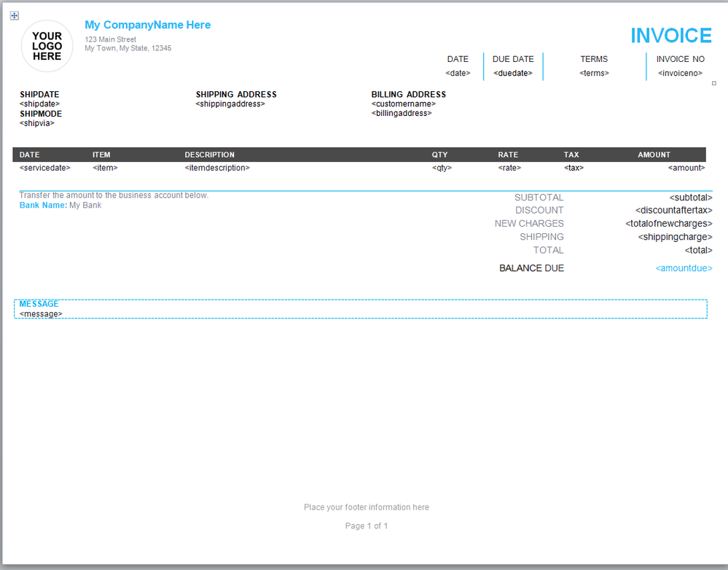This screenshot has width=728, height=570.
Task: Click the My CompanyName Here heading
Action: coord(148,25)
